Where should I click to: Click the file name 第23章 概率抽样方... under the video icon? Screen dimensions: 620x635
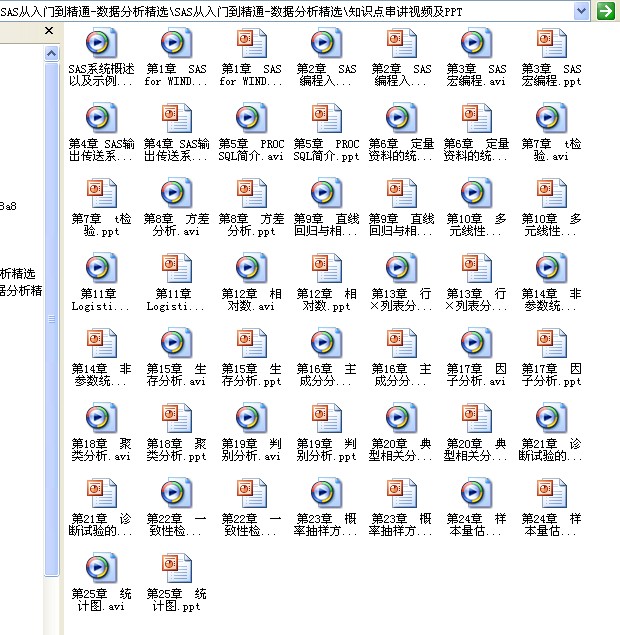pos(326,524)
